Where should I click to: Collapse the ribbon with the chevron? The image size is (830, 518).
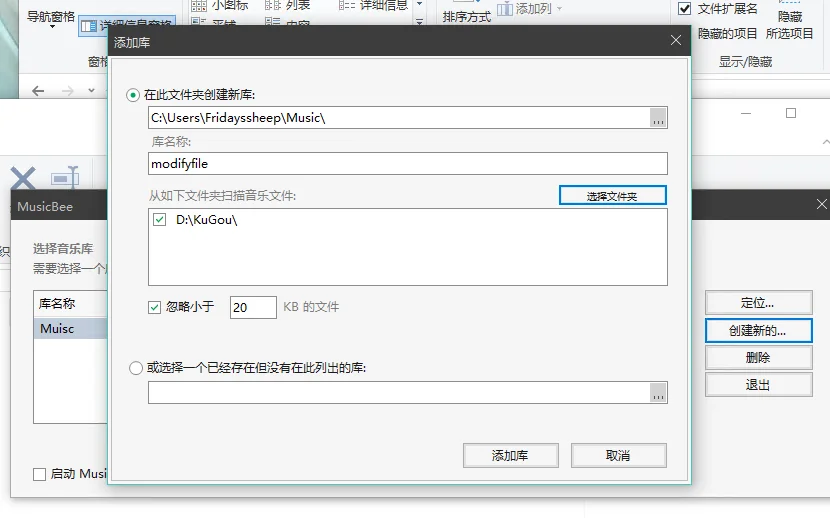tap(826, 142)
